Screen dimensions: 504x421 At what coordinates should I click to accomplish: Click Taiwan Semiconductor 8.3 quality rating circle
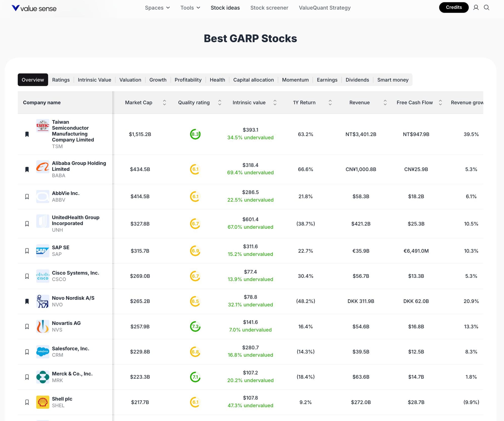[195, 134]
